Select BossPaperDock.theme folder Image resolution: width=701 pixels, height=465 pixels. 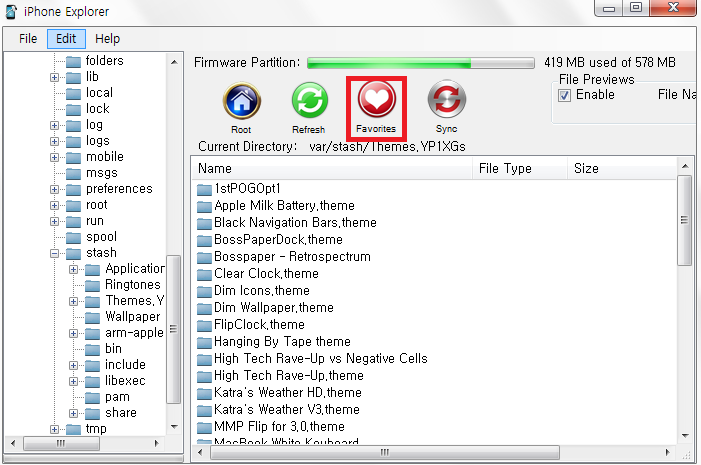pyautogui.click(x=278, y=240)
